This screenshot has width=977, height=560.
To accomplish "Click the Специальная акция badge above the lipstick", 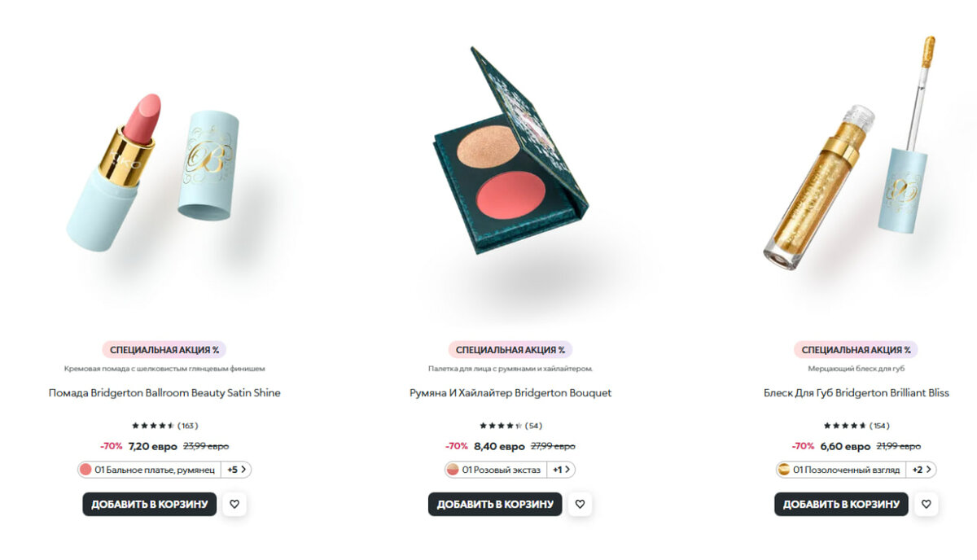I will click(164, 350).
